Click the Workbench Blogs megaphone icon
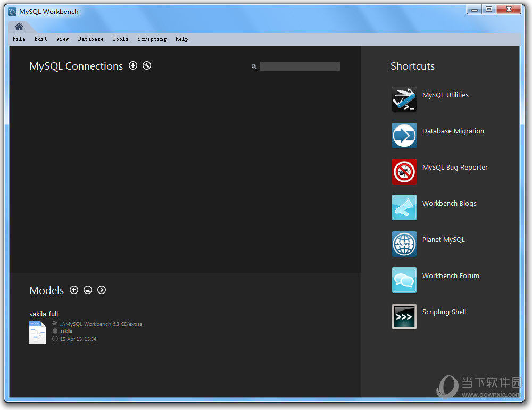The width and height of the screenshot is (532, 410). click(x=404, y=207)
